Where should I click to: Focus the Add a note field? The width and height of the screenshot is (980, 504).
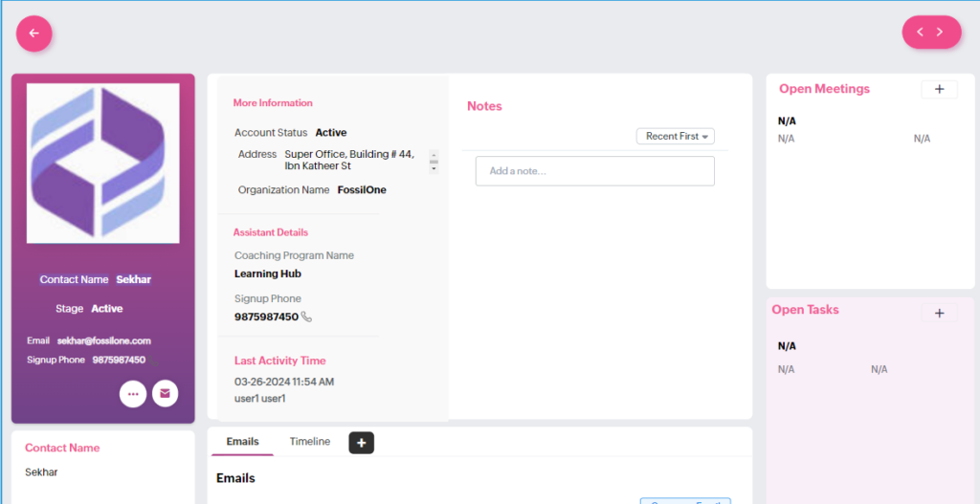(595, 170)
